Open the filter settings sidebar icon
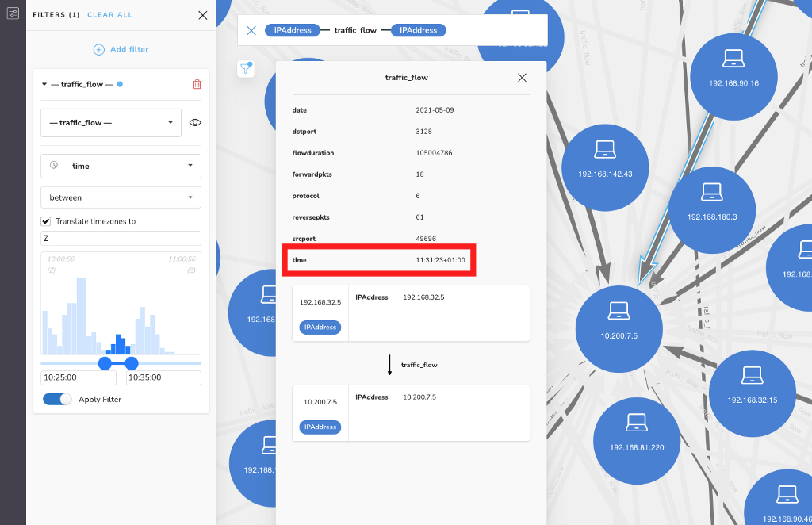 point(13,13)
